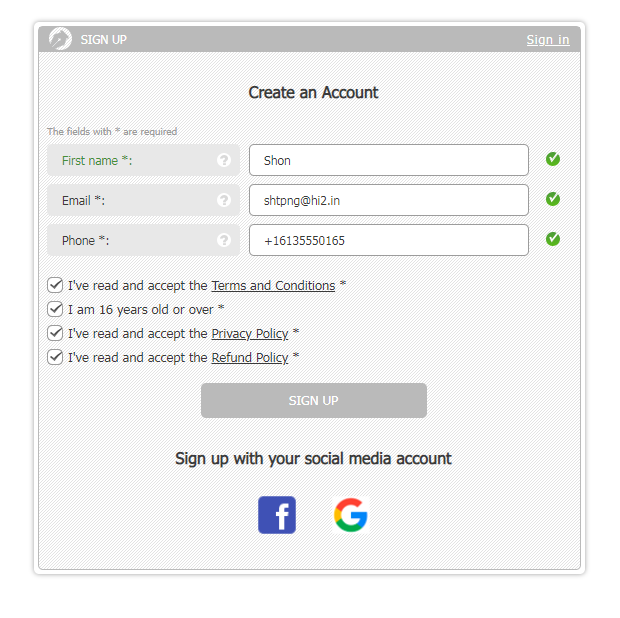The height and width of the screenshot is (618, 620).
Task: Click green validation checkmark beside Phone
Action: click(553, 239)
